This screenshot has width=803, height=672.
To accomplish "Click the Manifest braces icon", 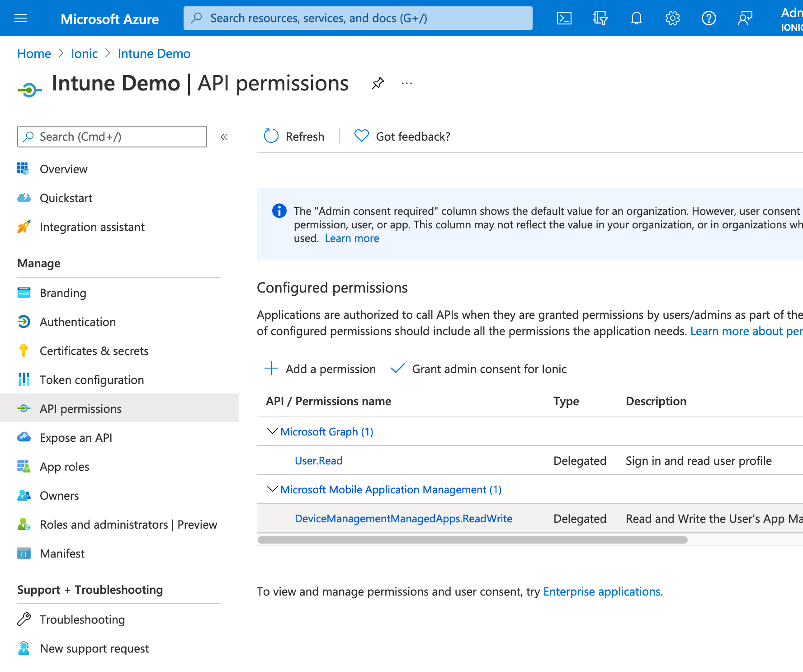I will point(24,553).
